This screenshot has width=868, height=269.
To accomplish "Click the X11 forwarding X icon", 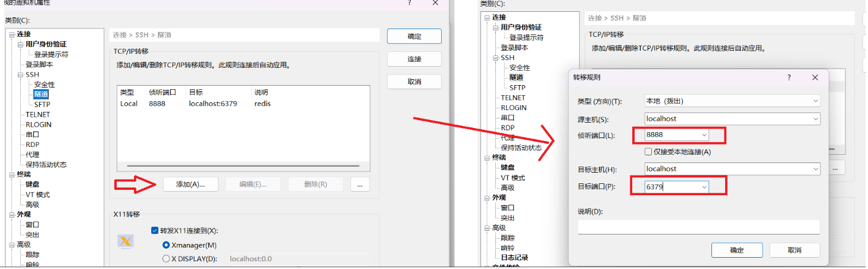I will click(126, 242).
